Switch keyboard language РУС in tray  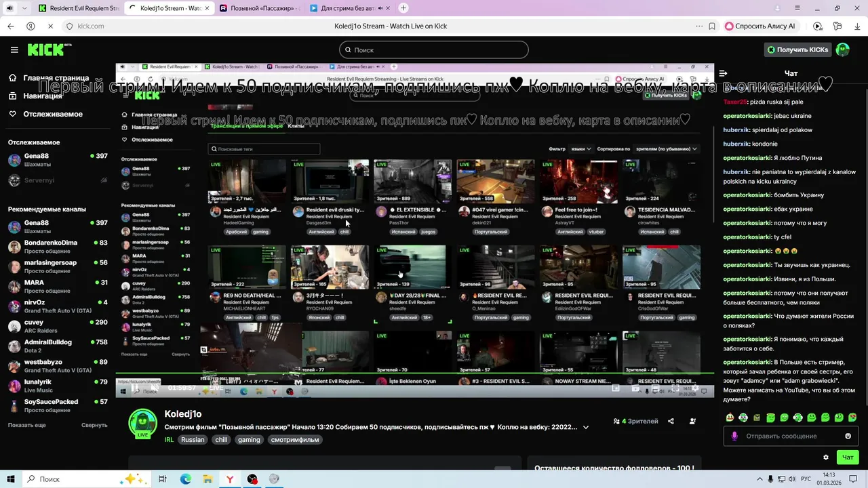tap(806, 479)
